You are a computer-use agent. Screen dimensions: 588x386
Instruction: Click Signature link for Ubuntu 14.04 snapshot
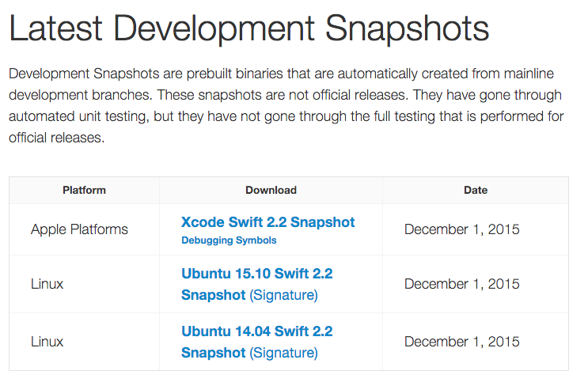pyautogui.click(x=283, y=353)
